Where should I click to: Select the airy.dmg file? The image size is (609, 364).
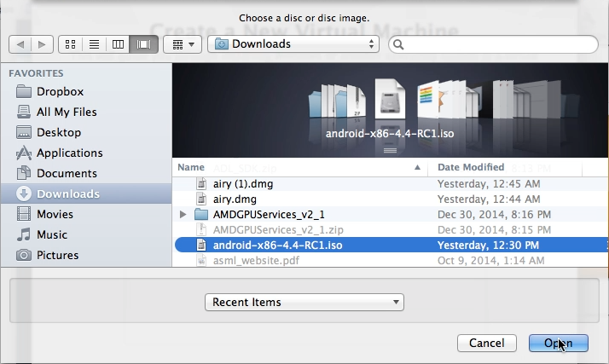[390, 199]
